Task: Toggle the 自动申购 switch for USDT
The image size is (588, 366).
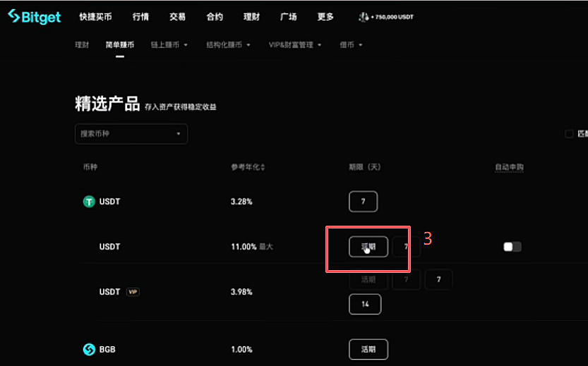Action: tap(512, 247)
